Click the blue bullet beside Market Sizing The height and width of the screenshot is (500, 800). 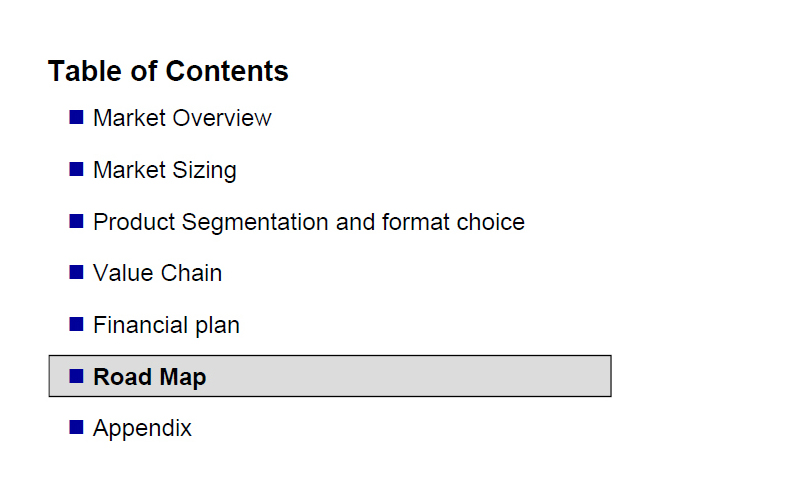77,169
